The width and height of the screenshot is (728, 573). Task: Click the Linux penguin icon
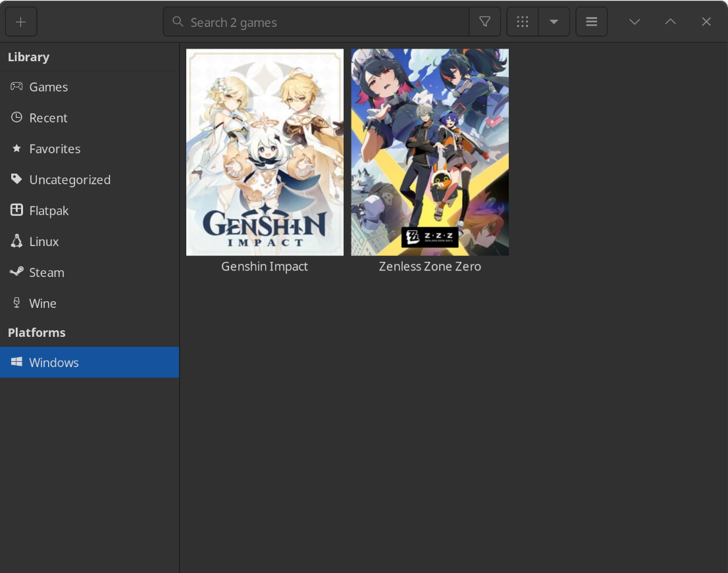tap(16, 241)
